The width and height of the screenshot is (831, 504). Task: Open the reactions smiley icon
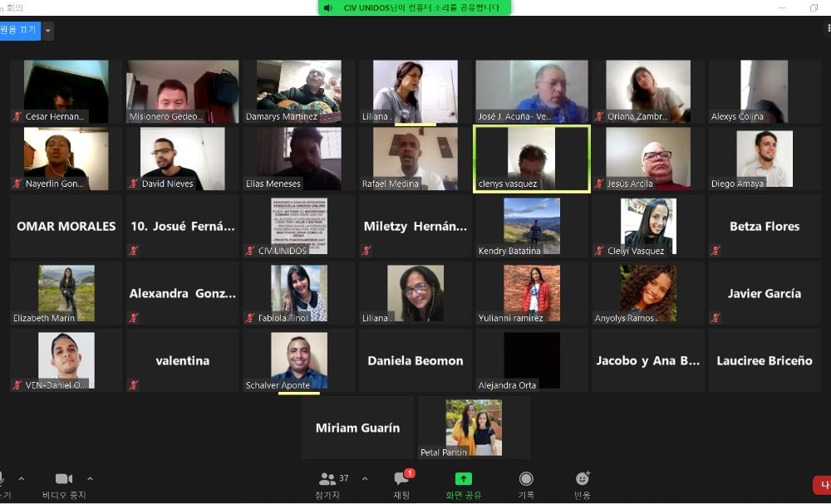pyautogui.click(x=582, y=479)
